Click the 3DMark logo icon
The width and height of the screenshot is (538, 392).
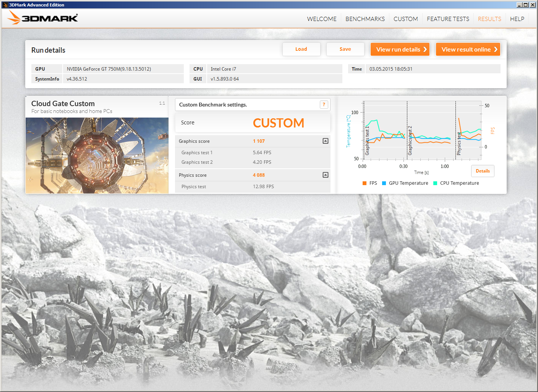(42, 18)
